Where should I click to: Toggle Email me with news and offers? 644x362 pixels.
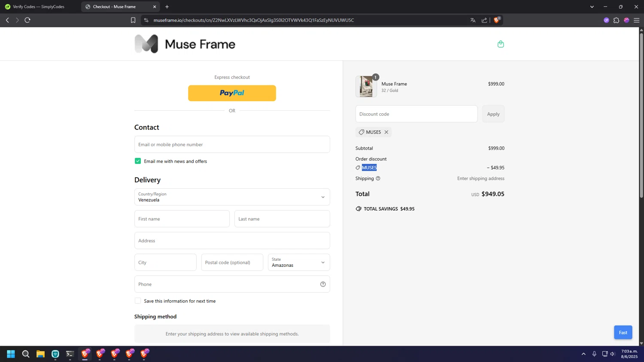click(138, 161)
